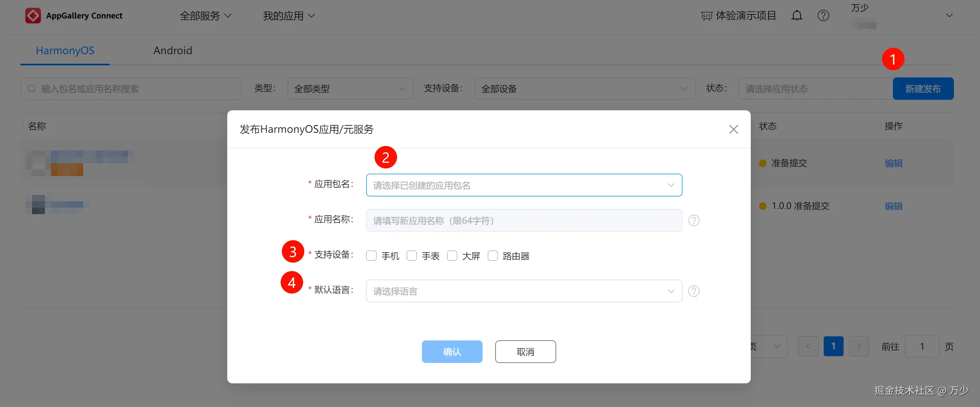Open the page size dropdown
The image size is (980, 407).
(x=769, y=346)
